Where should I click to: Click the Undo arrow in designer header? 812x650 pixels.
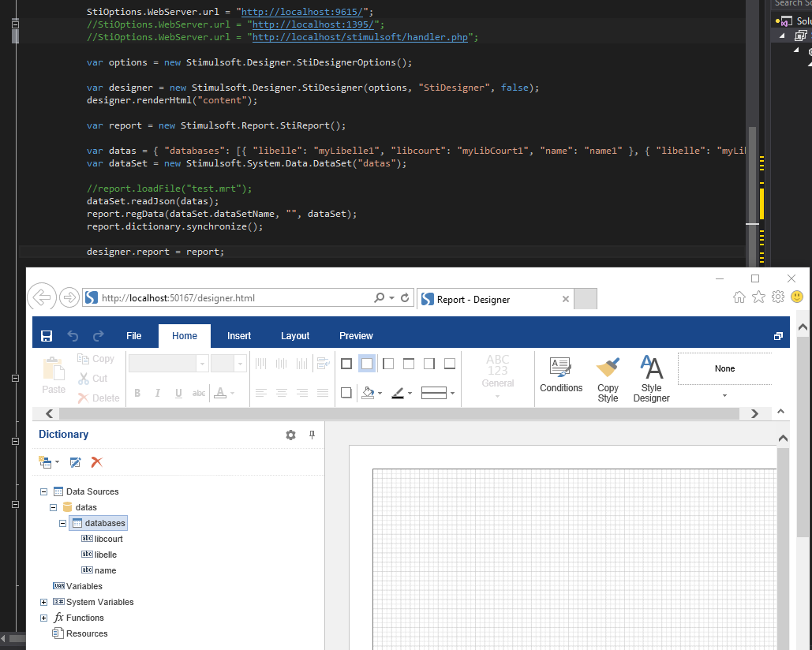click(x=73, y=336)
